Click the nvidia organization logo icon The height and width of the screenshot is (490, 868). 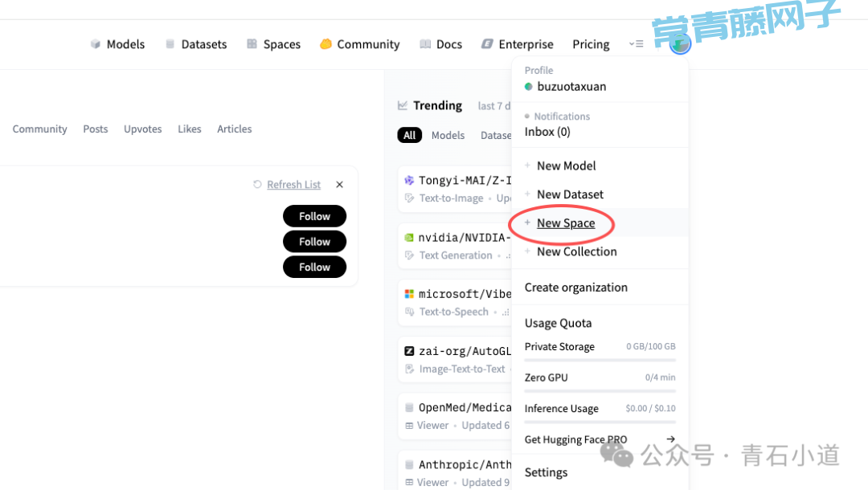pos(409,238)
